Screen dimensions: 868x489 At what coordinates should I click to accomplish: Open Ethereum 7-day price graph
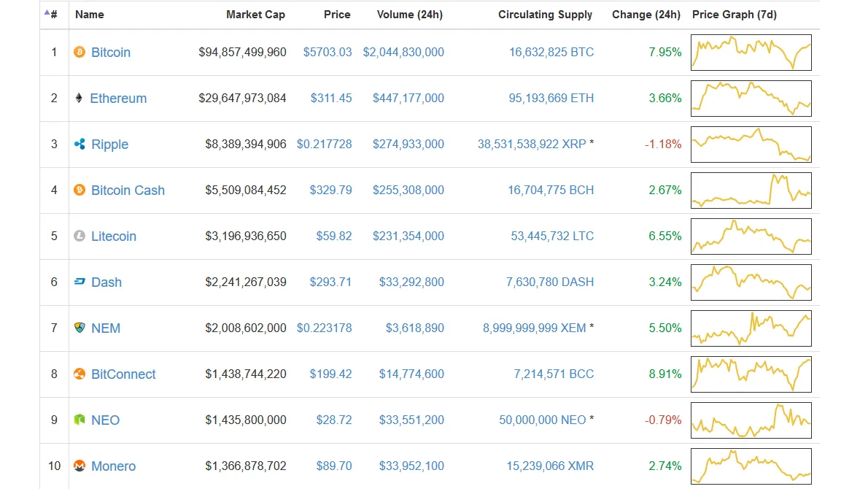[x=751, y=98]
